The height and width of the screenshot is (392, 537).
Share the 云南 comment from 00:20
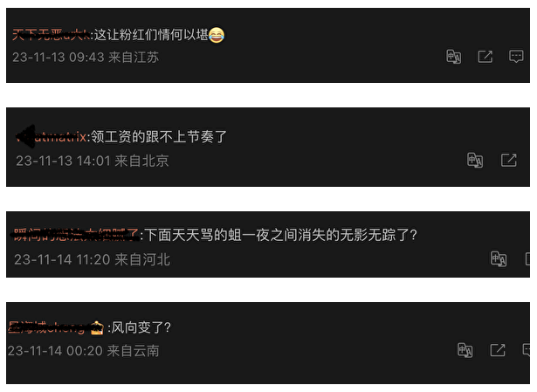(x=498, y=350)
